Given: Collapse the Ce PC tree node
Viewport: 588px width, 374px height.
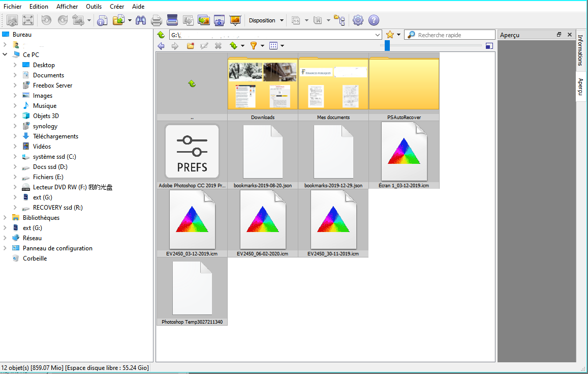Looking at the screenshot, I should pos(5,54).
